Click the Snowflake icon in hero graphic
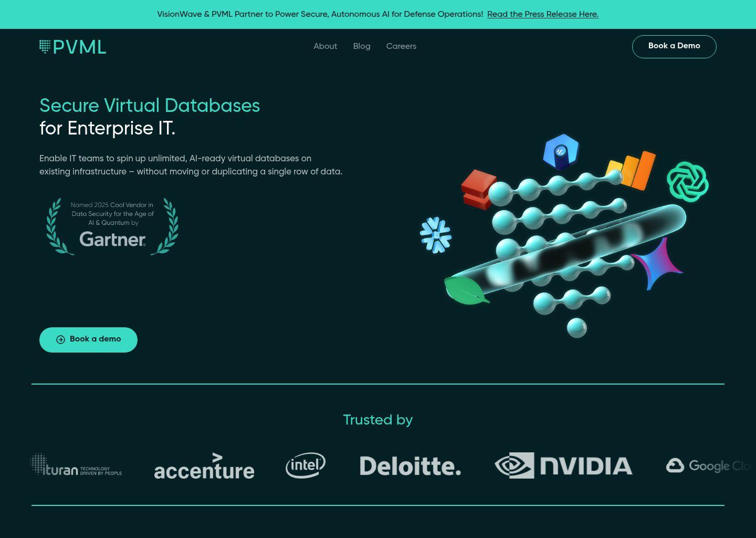The image size is (756, 538). pos(436,235)
